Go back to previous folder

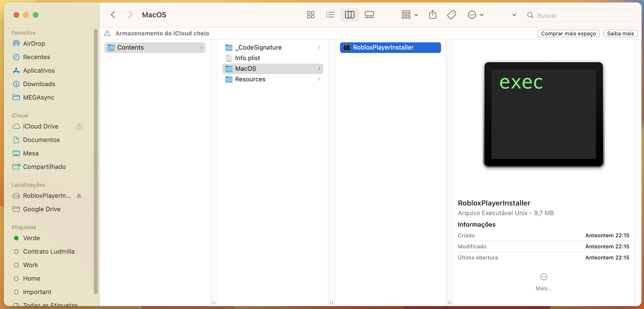pos(113,15)
